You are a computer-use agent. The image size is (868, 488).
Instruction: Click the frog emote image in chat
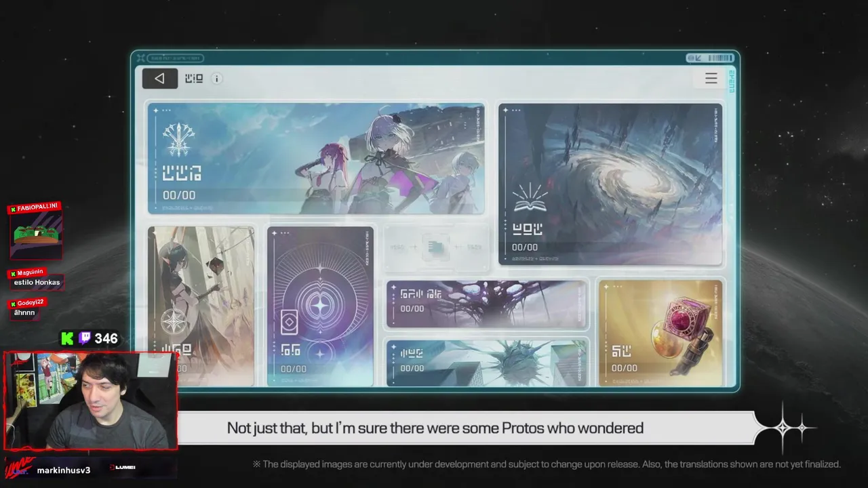pos(36,235)
